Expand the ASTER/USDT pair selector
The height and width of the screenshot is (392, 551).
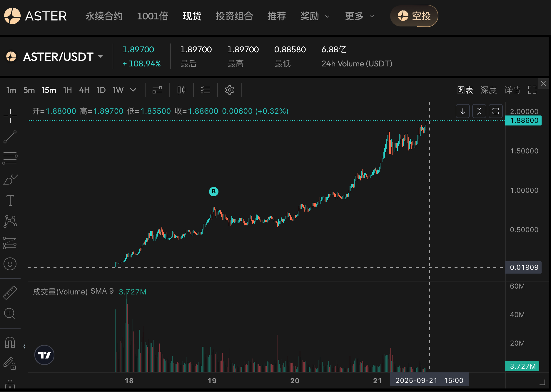coord(100,56)
